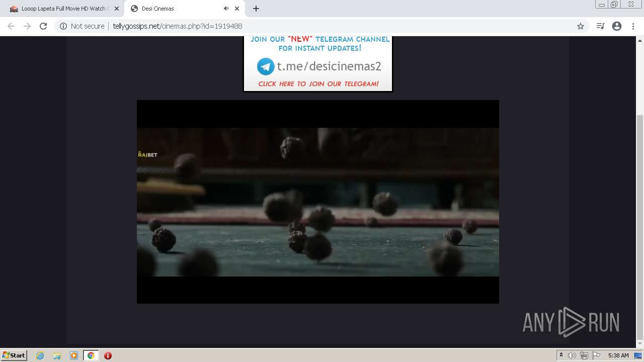Open a new browser tab
Screen dimensions: 644x362
pyautogui.click(x=256, y=9)
